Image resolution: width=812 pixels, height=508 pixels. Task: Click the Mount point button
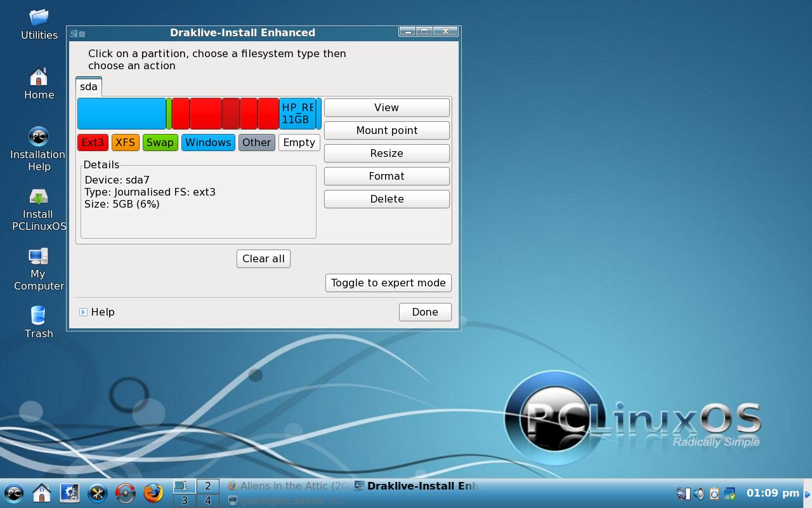pyautogui.click(x=387, y=130)
